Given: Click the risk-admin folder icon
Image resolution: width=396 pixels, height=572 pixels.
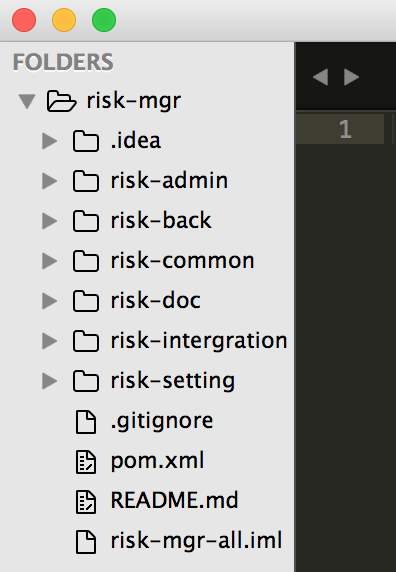Looking at the screenshot, I should point(86,181).
